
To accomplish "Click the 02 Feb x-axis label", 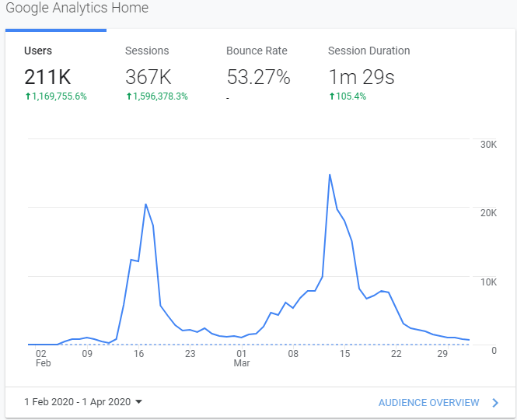I will tap(43, 359).
